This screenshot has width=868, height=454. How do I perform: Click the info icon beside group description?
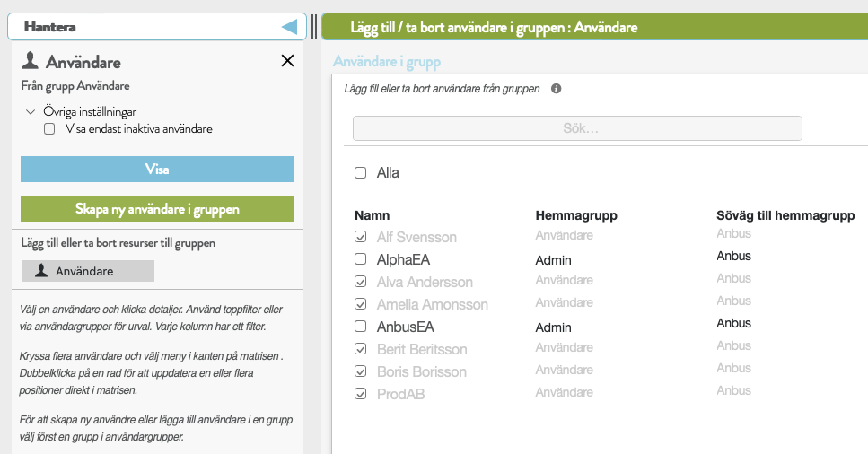coord(556,89)
